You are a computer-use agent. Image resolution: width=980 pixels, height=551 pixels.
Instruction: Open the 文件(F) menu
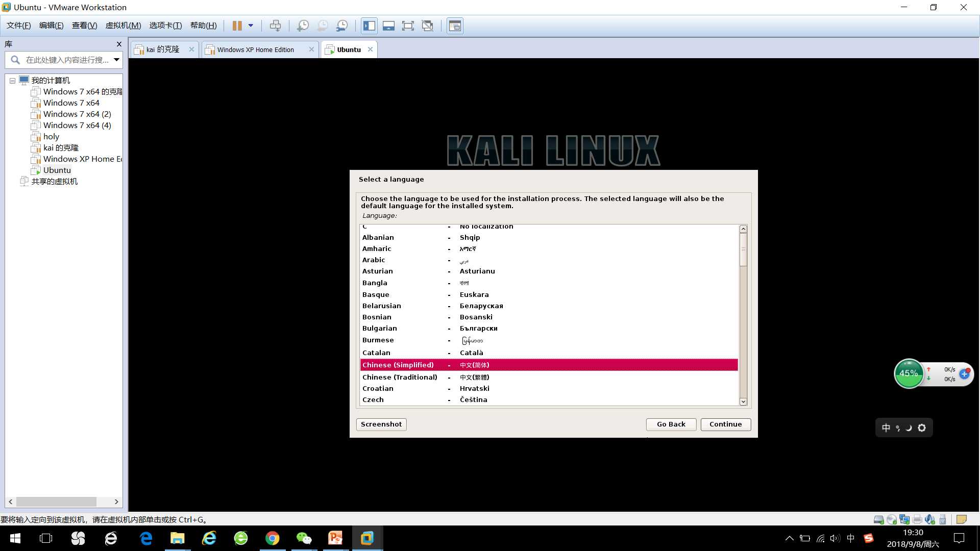[18, 26]
